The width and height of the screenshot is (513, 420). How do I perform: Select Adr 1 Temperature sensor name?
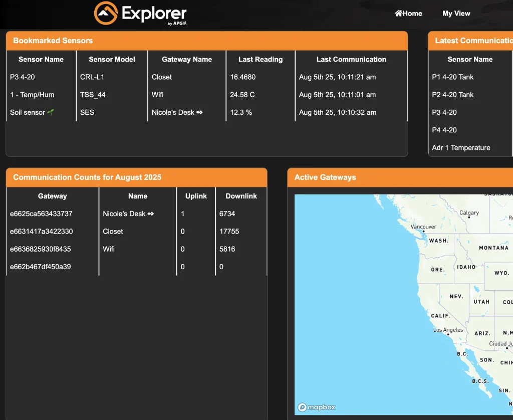point(461,147)
